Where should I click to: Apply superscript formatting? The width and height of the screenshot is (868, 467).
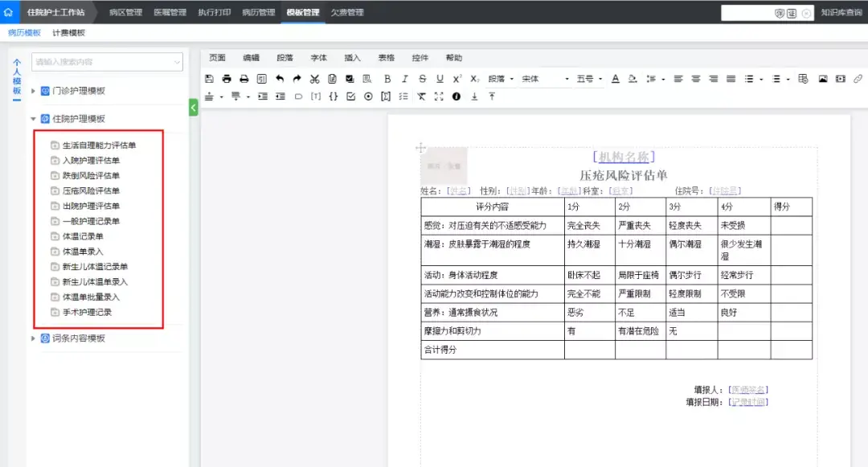click(457, 79)
